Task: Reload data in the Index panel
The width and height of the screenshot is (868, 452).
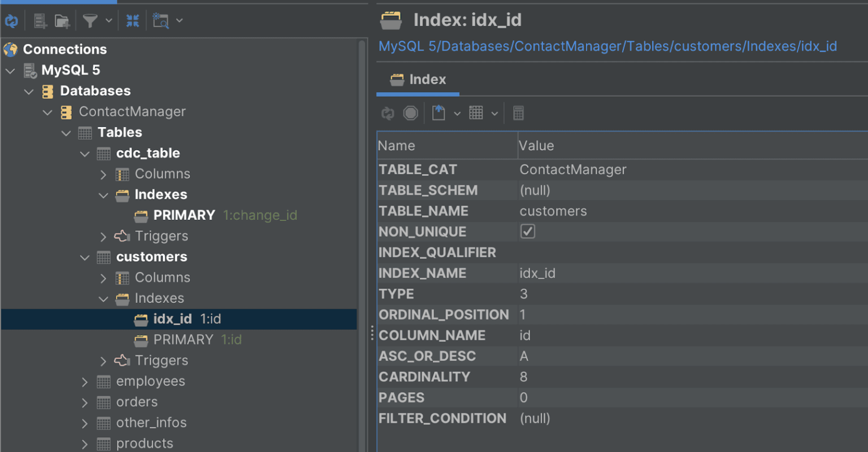Action: click(388, 112)
